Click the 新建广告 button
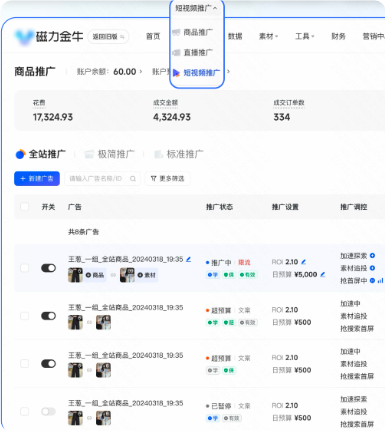 click(x=37, y=178)
